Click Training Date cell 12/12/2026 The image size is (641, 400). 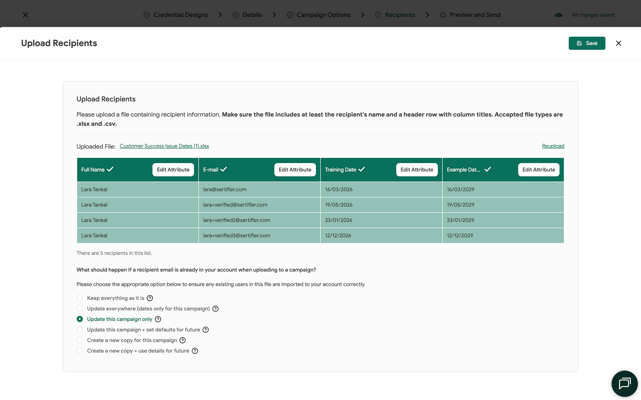coord(381,236)
